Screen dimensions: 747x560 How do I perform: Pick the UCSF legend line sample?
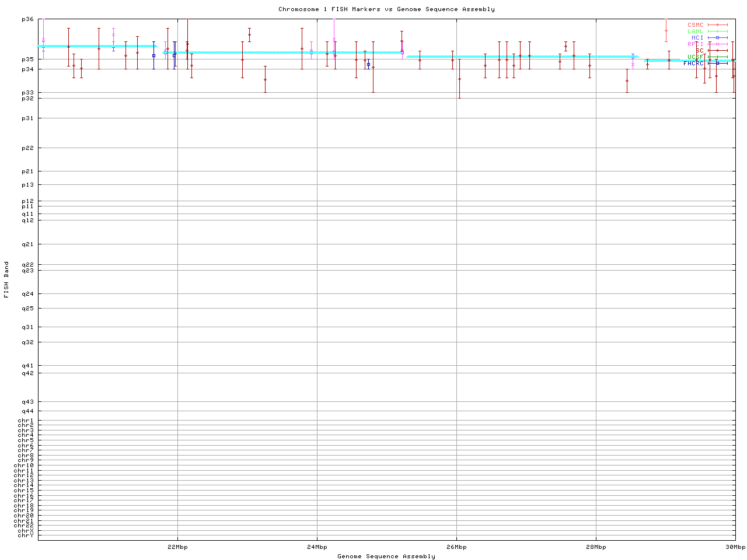tap(717, 57)
